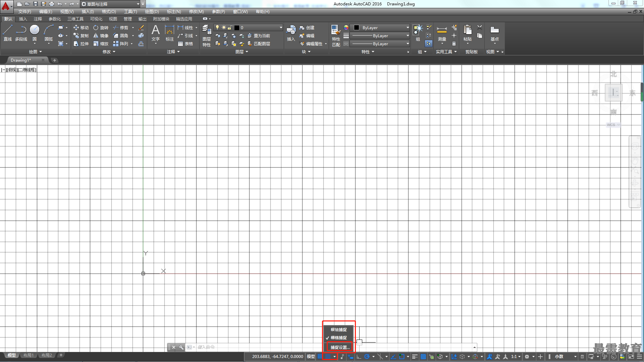This screenshot has width=644, height=362.
Task: Click the Measure (测量) tool
Action: click(442, 33)
